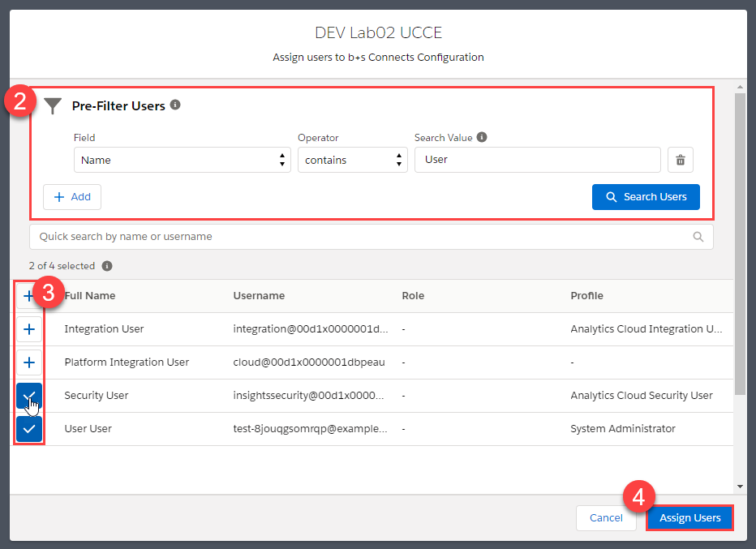756x549 pixels.
Task: Select the Platform Integration User row
Action: (29, 362)
